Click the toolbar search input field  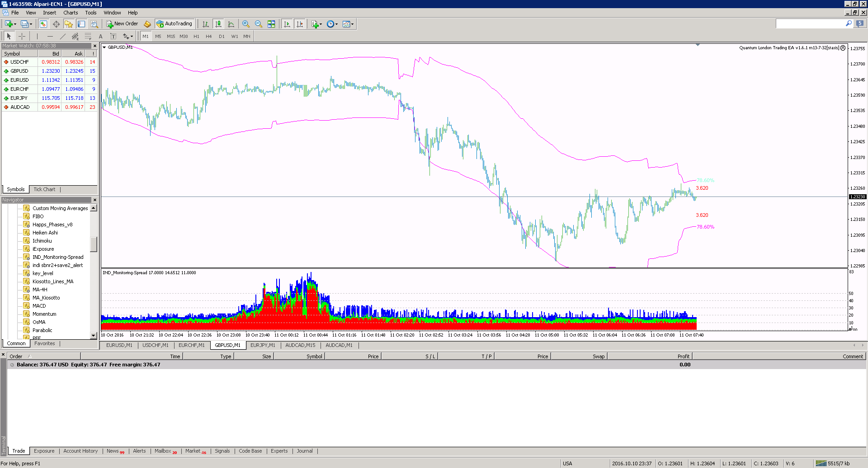pyautogui.click(x=811, y=23)
